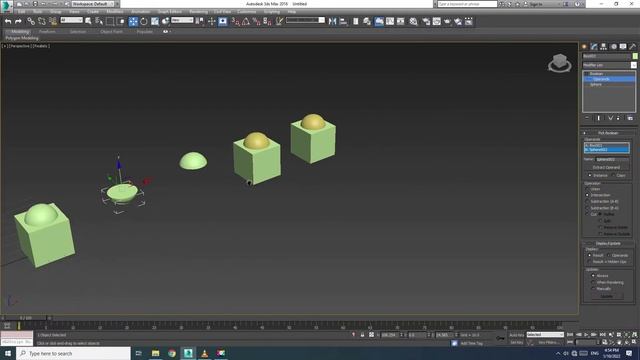
Task: Toggle the Spinner Snap icon
Action: (267, 22)
